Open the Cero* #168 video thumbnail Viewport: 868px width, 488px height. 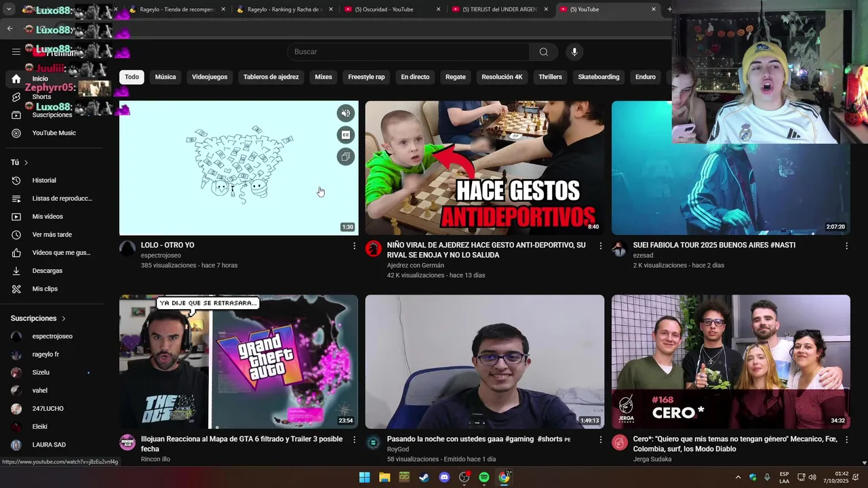pyautogui.click(x=731, y=362)
